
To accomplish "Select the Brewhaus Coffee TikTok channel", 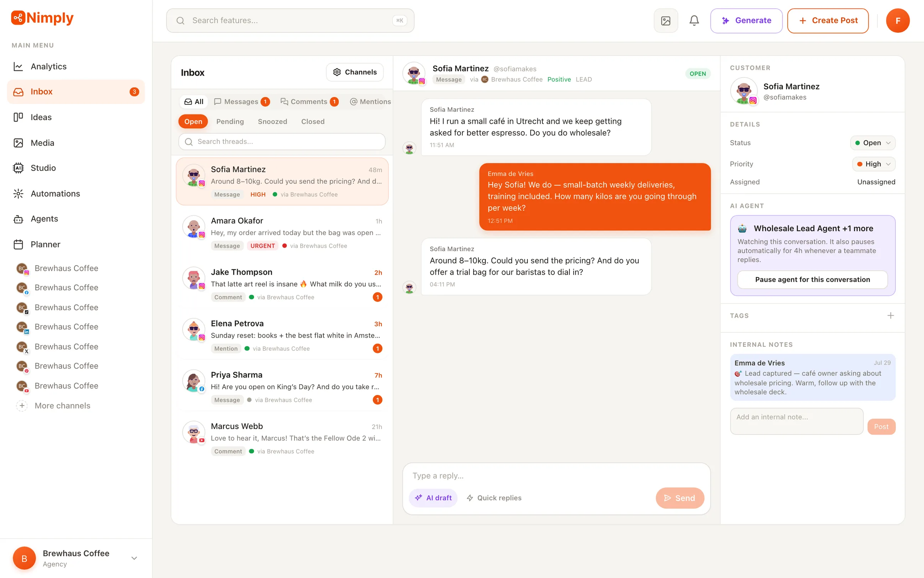I will (x=57, y=307).
